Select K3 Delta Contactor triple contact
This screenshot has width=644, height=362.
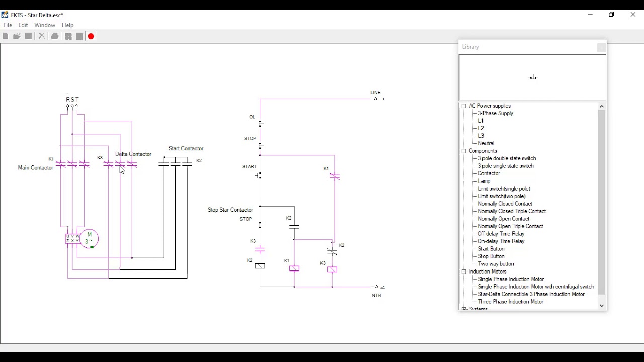[x=120, y=164]
